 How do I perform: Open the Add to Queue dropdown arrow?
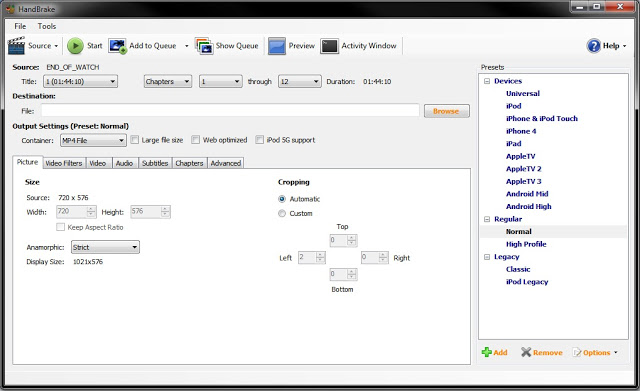[187, 46]
